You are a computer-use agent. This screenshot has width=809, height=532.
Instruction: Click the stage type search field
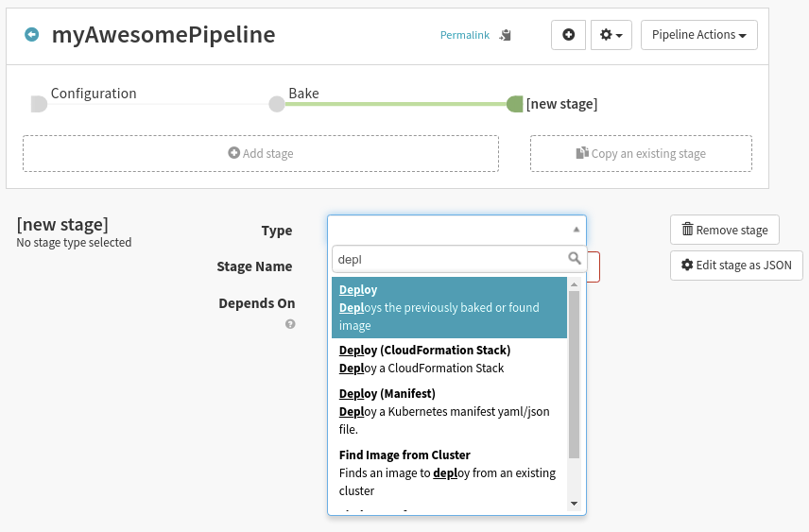pyautogui.click(x=449, y=258)
